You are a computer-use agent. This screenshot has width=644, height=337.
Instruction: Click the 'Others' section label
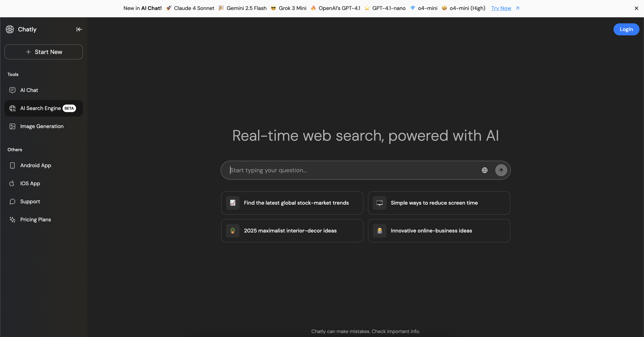pyautogui.click(x=15, y=150)
